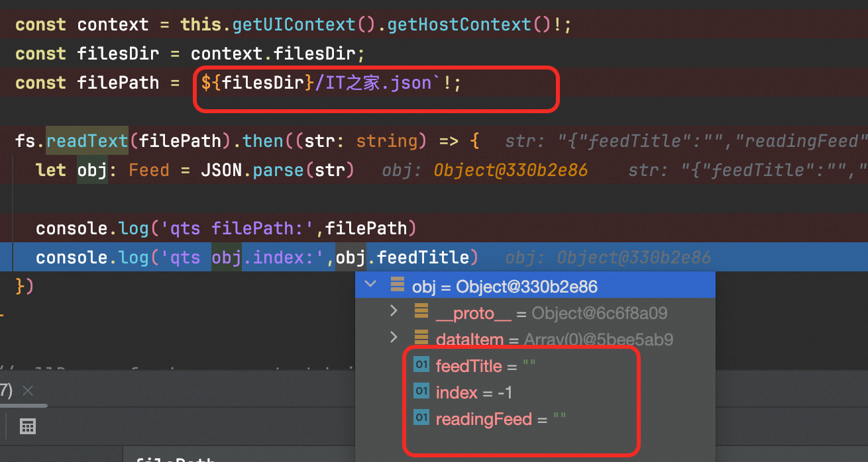Expand the __proto__ node
This screenshot has height=462, width=868.
394,311
